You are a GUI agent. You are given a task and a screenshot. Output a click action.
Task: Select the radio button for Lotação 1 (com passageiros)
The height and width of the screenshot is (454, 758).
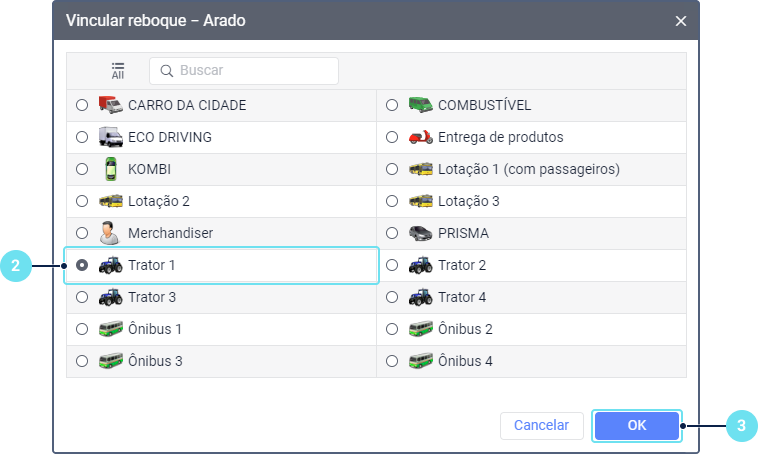[392, 169]
